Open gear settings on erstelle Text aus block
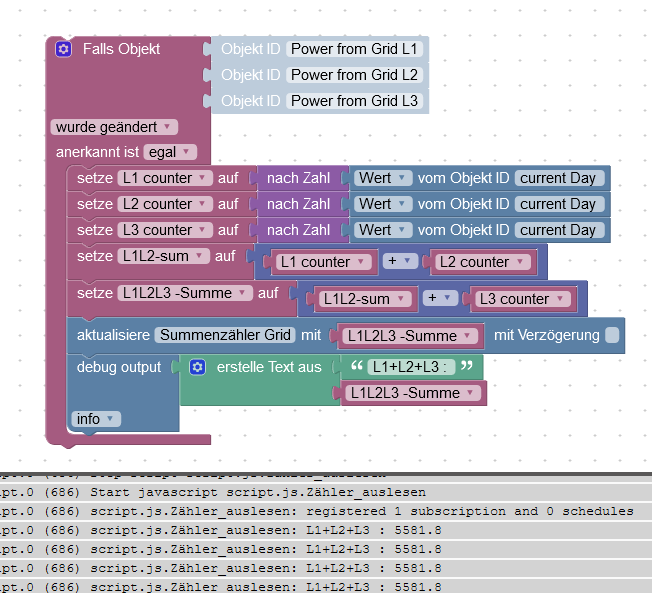Viewport: 652px width, 593px height. tap(198, 367)
